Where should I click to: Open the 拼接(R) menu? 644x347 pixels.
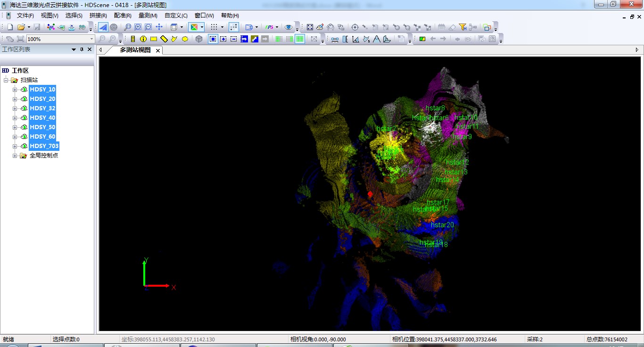[x=98, y=16]
